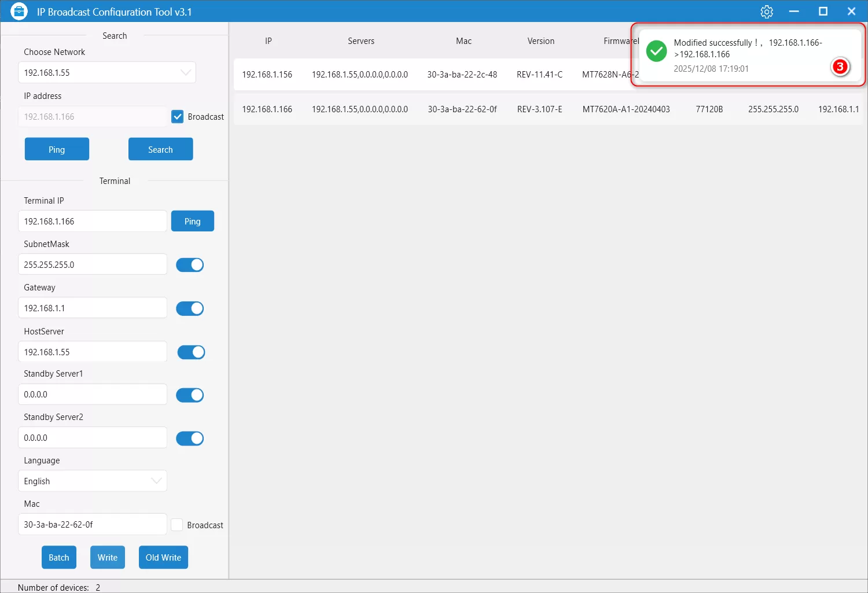The image size is (868, 593).
Task: Disable the Gateway toggle switch
Action: 190,308
